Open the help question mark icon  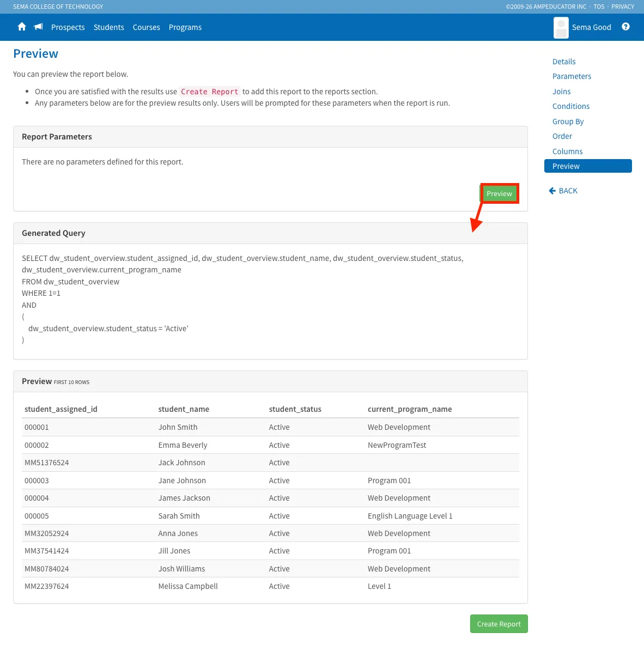tap(625, 27)
